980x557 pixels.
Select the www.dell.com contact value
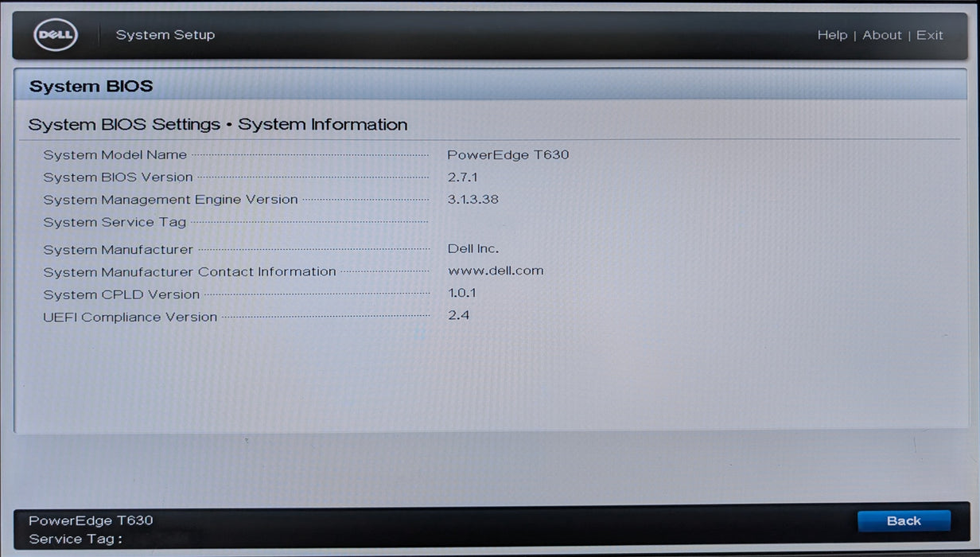496,271
